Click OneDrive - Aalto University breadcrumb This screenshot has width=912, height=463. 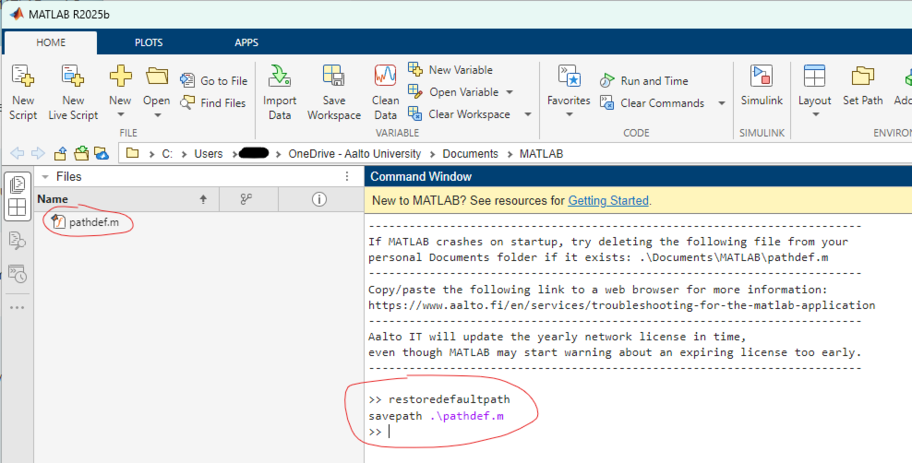(x=354, y=154)
